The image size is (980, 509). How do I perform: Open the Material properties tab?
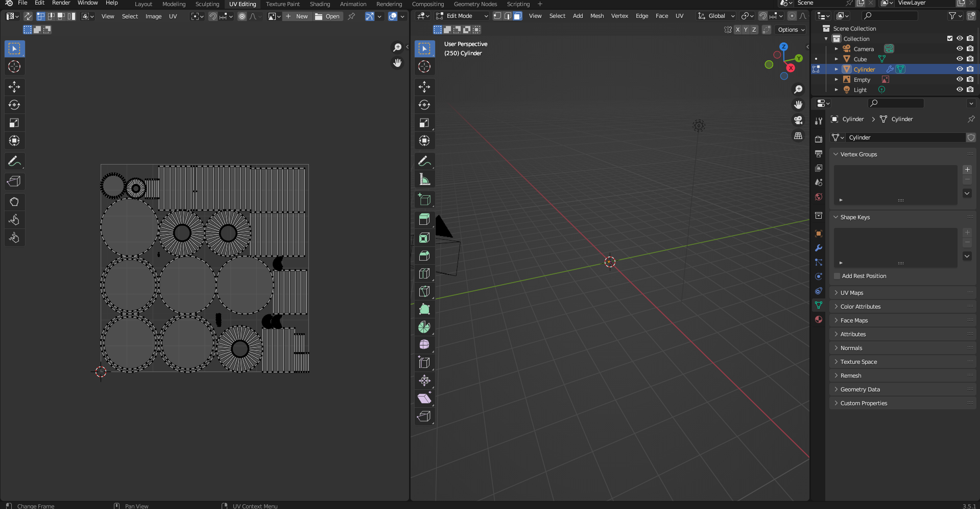819,319
